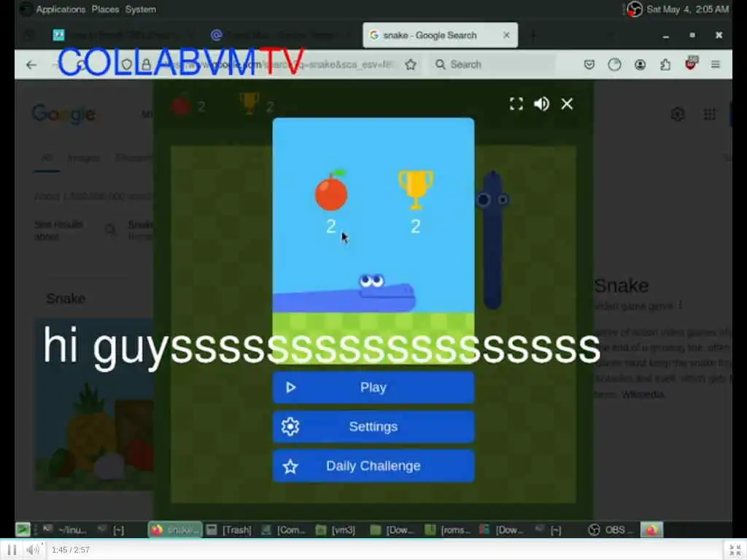Switch to the [vm3] taskbar window
747x560 pixels.
click(337, 530)
